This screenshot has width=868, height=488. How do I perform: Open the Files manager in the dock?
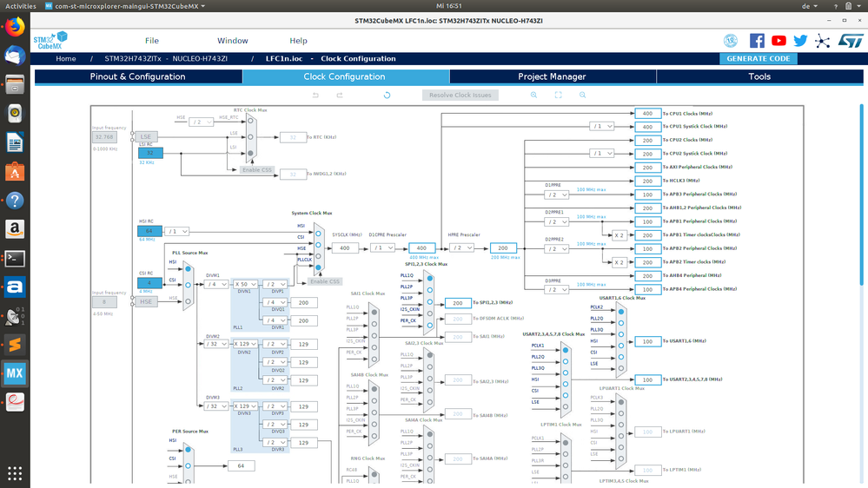click(15, 84)
